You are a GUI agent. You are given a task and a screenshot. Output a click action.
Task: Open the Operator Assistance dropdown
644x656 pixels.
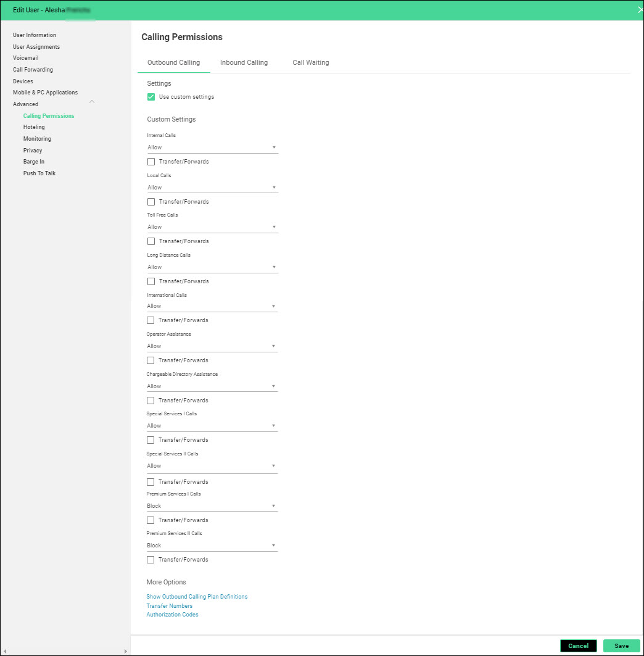(212, 346)
